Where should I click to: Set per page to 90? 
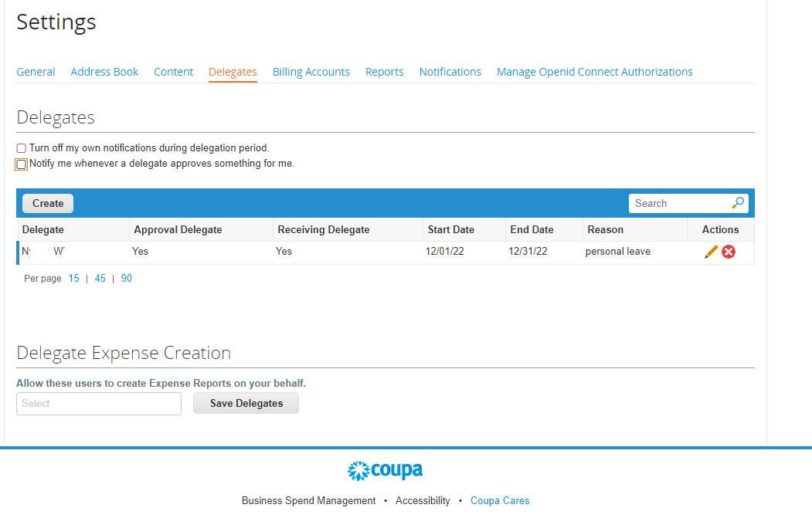(x=126, y=279)
